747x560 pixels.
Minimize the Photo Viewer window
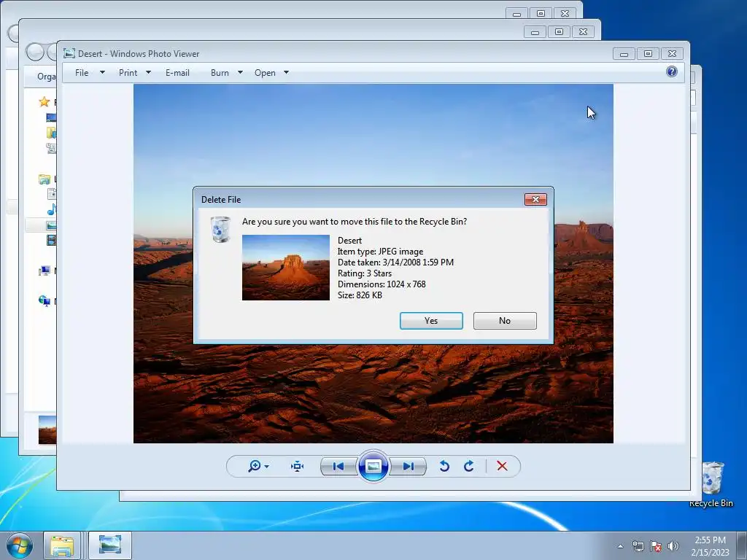pos(624,54)
